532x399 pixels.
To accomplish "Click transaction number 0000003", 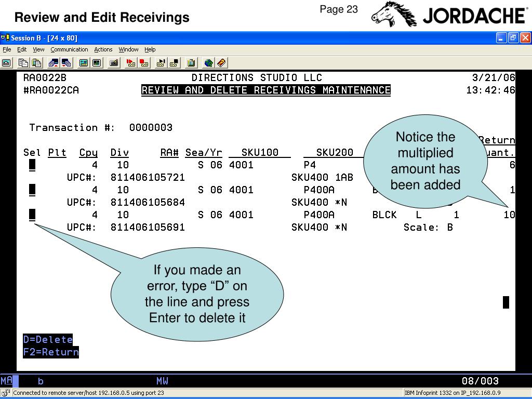I will click(x=151, y=128).
